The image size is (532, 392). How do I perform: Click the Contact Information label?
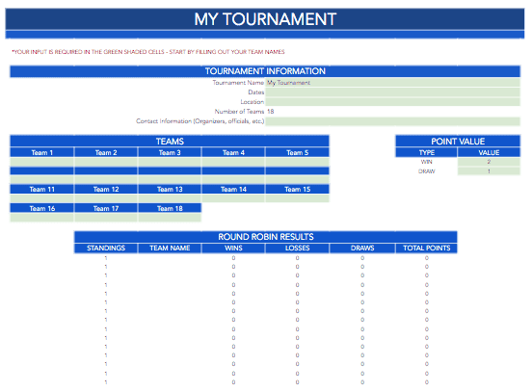[200, 121]
